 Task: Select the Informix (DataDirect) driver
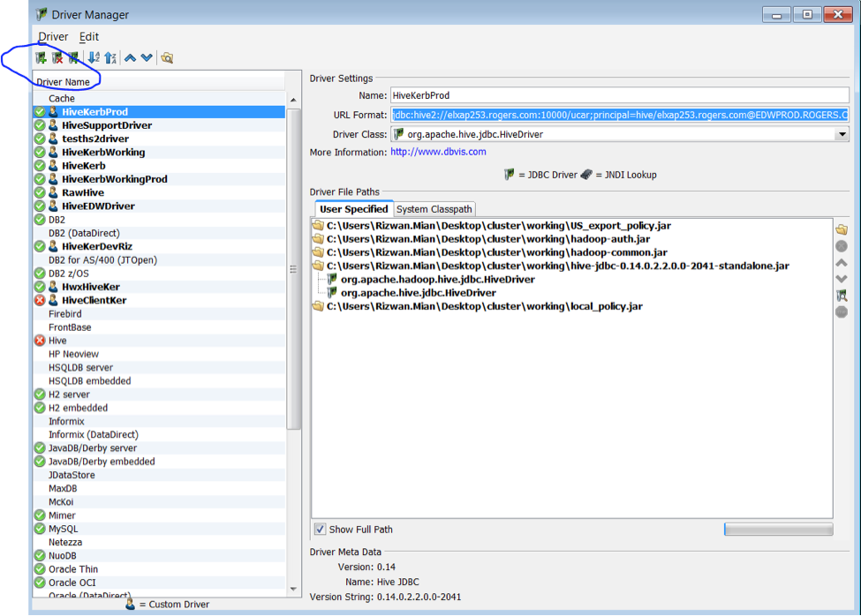coord(159,434)
